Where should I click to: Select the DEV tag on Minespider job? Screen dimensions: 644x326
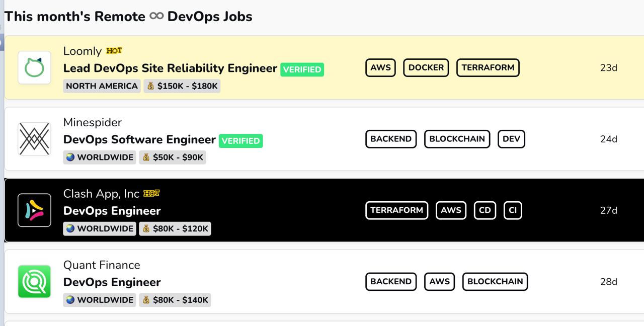point(511,139)
